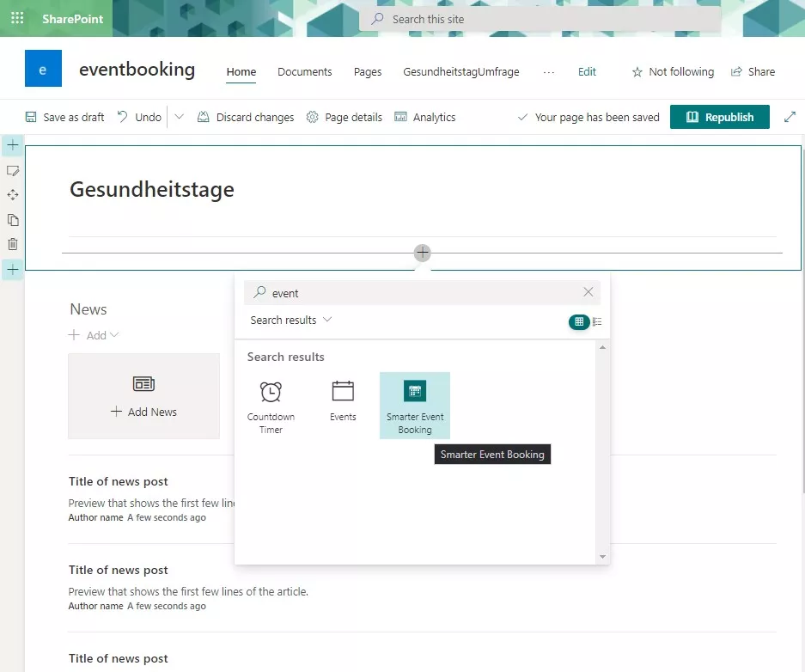Insert the Smarter Event Booking web part
The image size is (805, 672).
click(415, 406)
